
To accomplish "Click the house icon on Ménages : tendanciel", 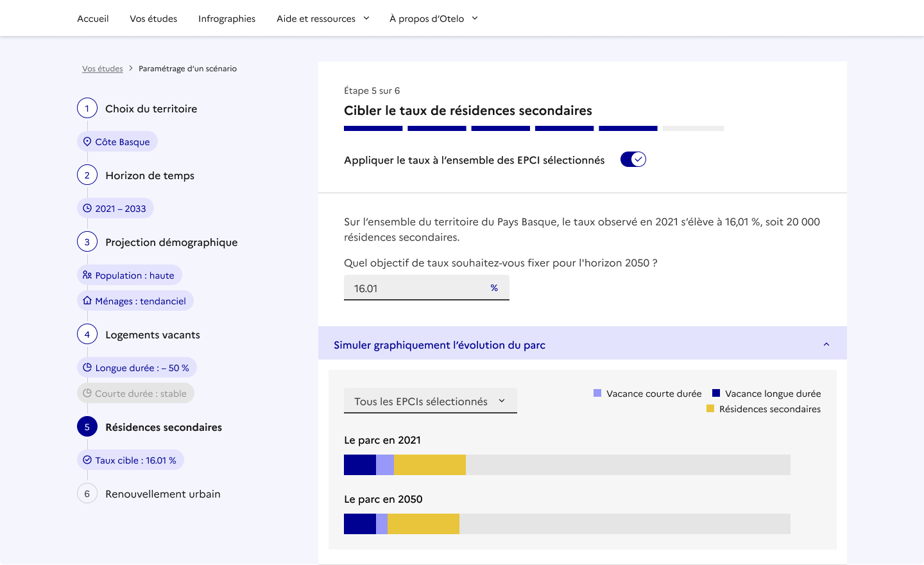I will (x=87, y=301).
